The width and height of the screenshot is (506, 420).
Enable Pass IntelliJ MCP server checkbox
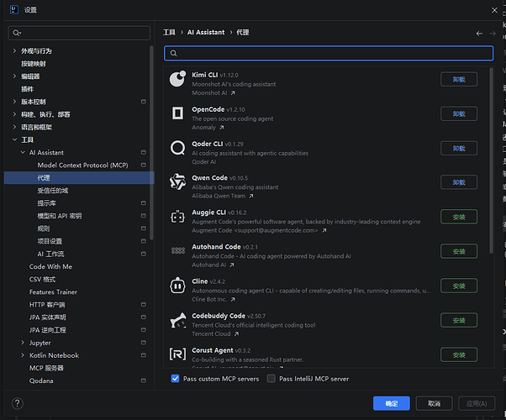[x=271, y=378]
